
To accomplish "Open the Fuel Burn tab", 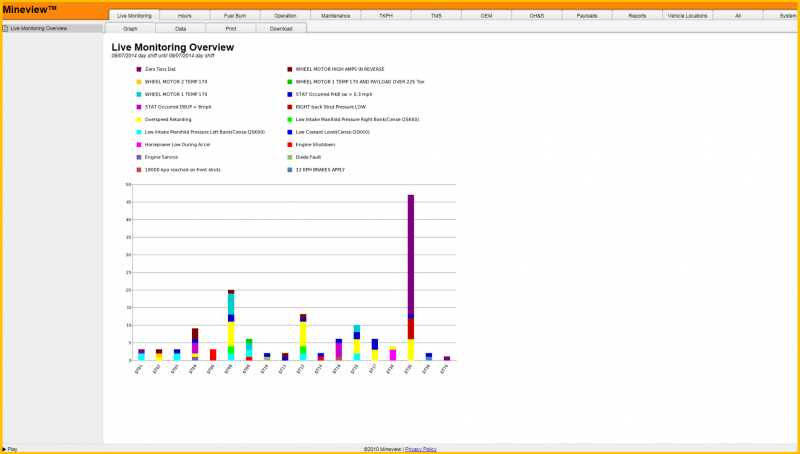I will coord(235,15).
